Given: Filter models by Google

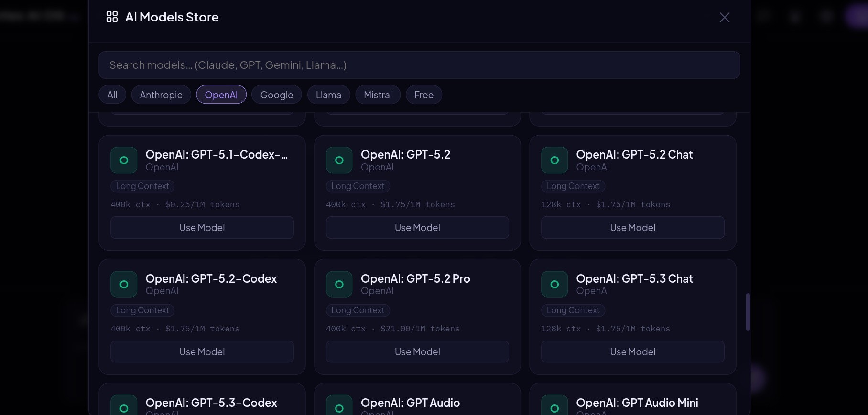Looking at the screenshot, I should coord(277,95).
